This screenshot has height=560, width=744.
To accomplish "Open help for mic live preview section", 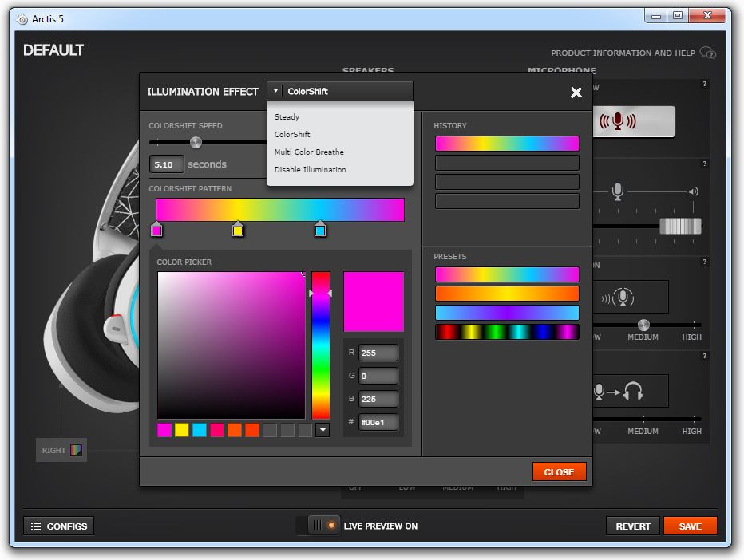I will (705, 84).
